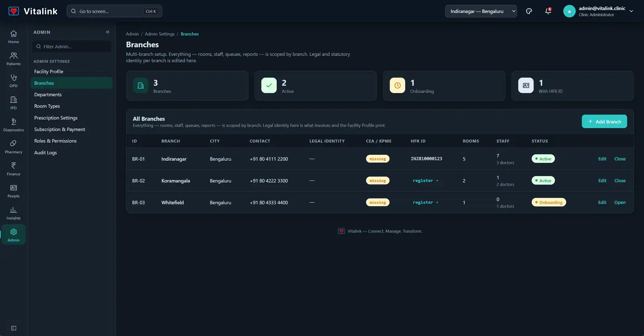
Task: Select Branches in admin settings menu
Action: click(x=72, y=83)
